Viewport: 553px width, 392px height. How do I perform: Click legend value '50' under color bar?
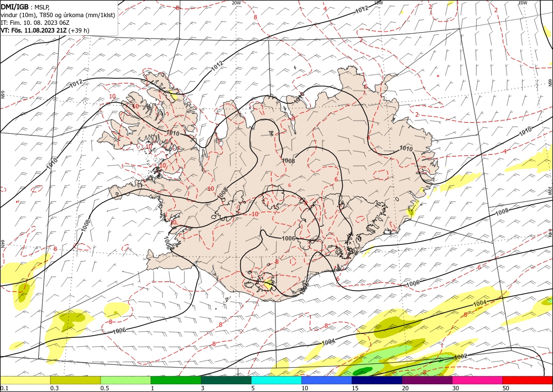(x=506, y=388)
